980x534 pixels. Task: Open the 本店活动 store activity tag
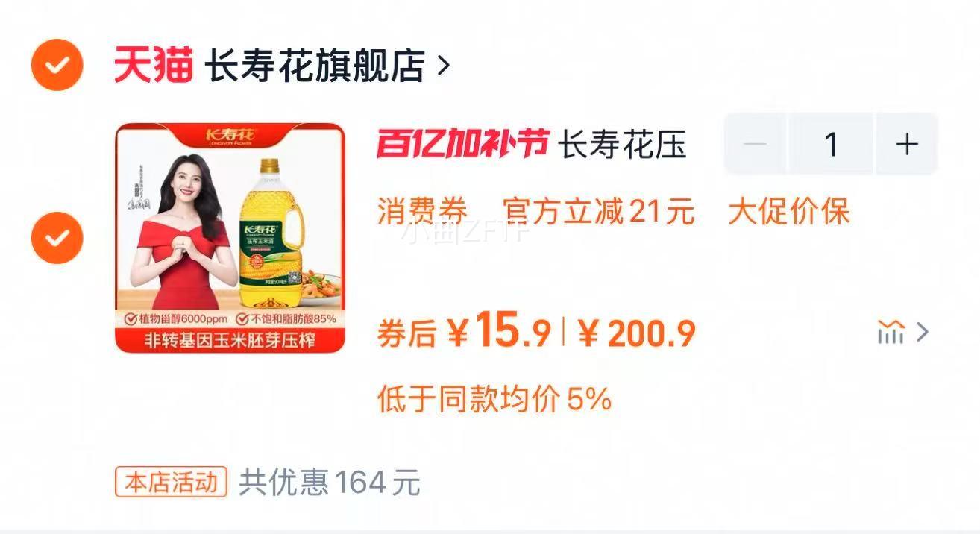tap(171, 482)
